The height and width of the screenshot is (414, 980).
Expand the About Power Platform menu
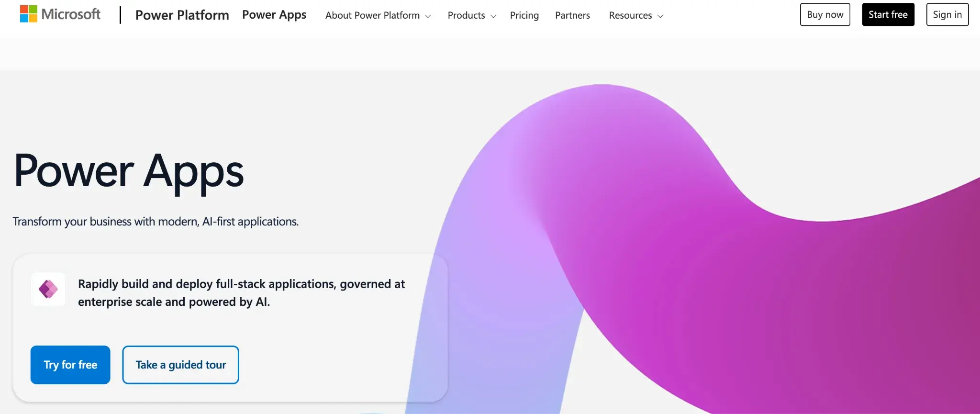click(378, 15)
